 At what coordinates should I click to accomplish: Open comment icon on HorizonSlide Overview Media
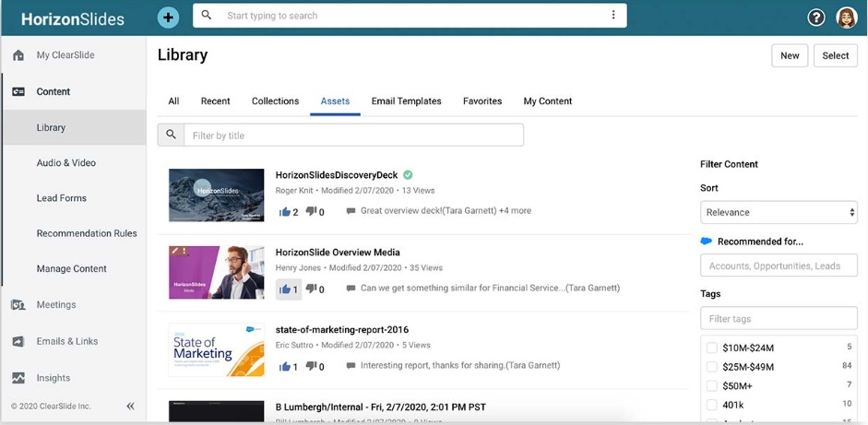coord(351,289)
